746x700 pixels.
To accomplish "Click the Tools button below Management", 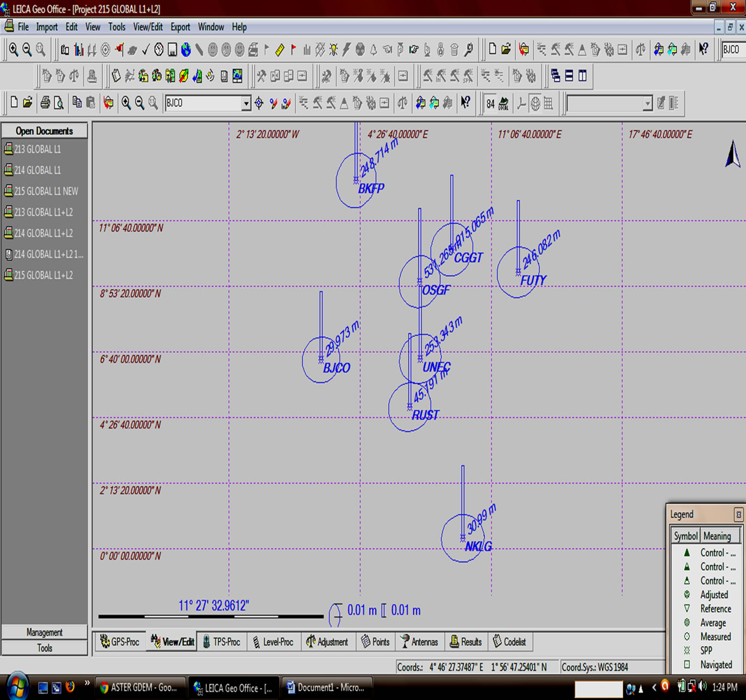I will (45, 648).
